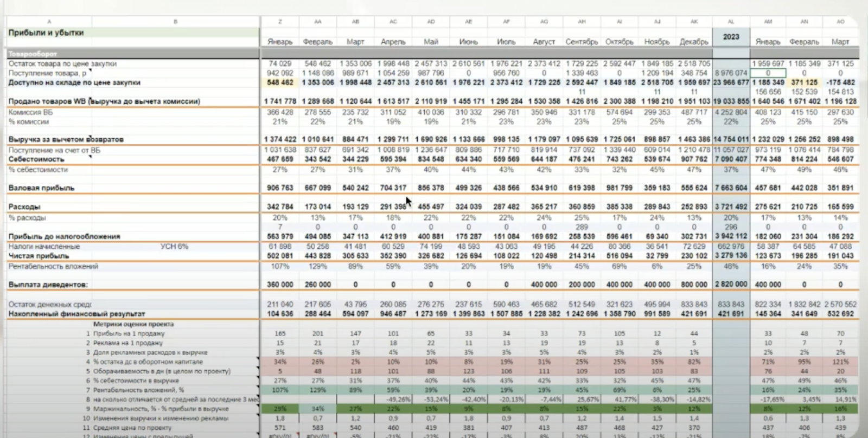This screenshot has height=438, width=868.
Task: Click Доступно на складе по цене закупки label
Action: click(x=74, y=82)
